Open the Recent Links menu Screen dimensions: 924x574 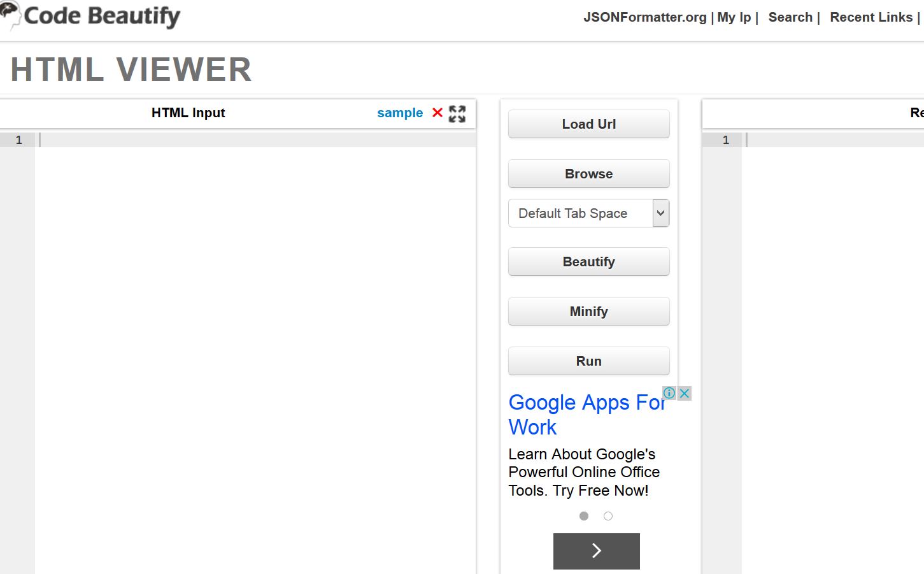point(871,17)
